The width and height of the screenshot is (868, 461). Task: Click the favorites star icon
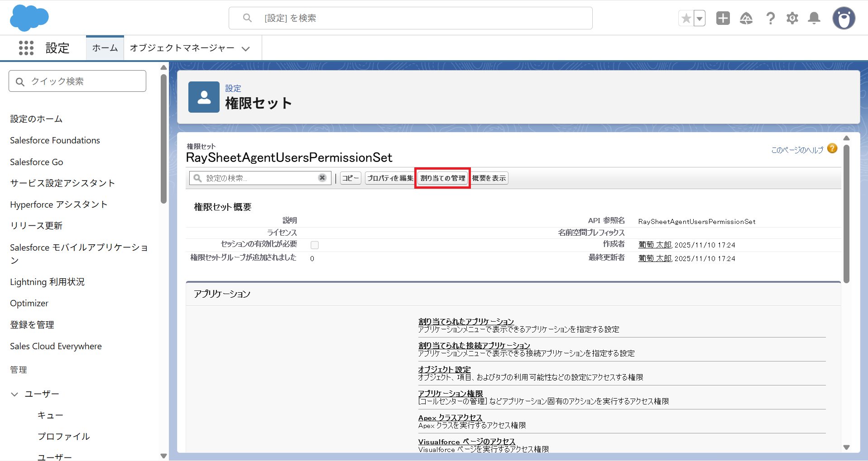click(x=686, y=19)
